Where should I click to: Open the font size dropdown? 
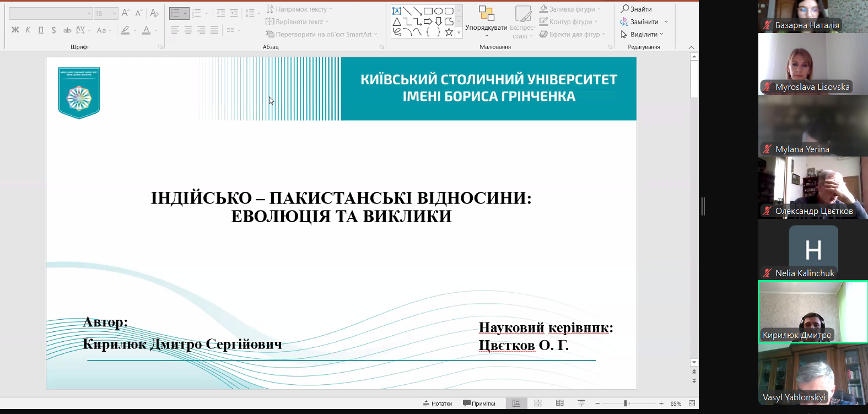point(115,13)
